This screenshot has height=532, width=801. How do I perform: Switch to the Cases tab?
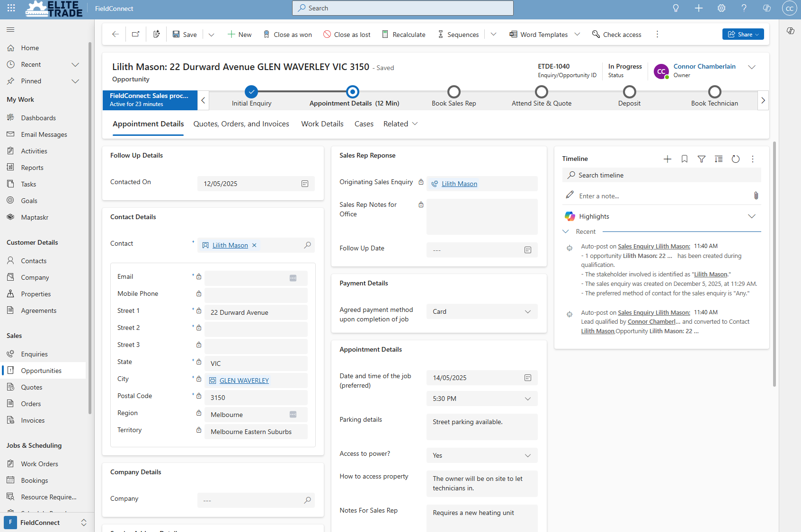(364, 124)
